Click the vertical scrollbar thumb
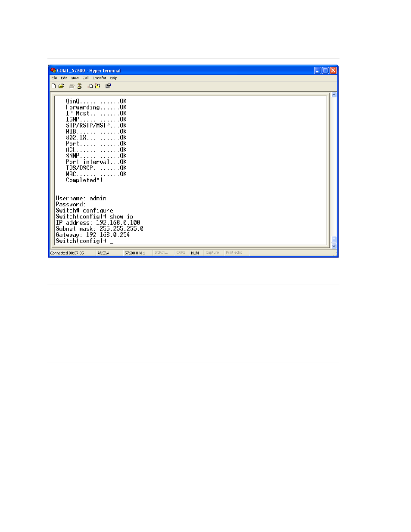Image resolution: width=411 pixels, height=532 pixels. 334,240
